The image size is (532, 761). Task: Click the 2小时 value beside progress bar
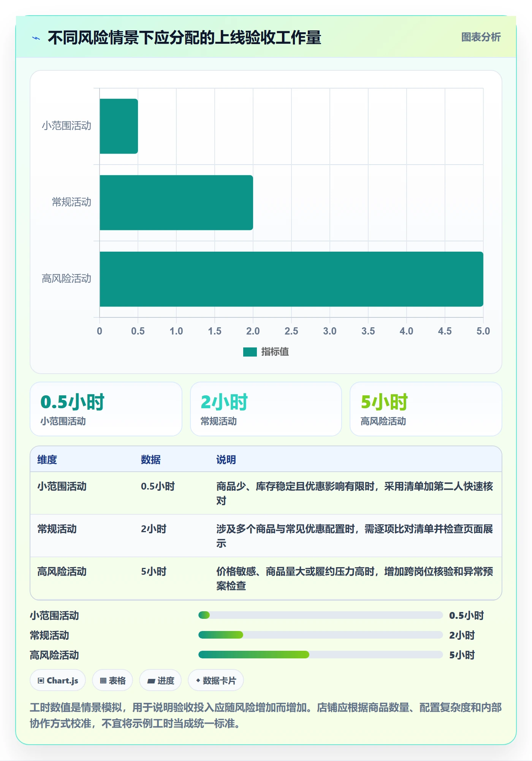(462, 635)
